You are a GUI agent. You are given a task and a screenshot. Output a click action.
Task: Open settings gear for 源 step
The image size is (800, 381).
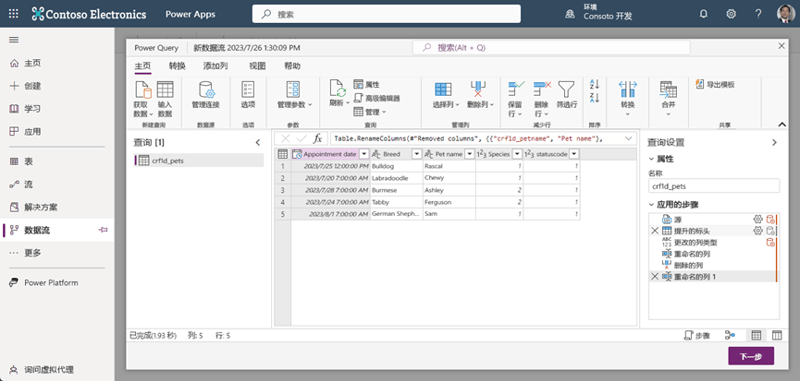click(758, 219)
